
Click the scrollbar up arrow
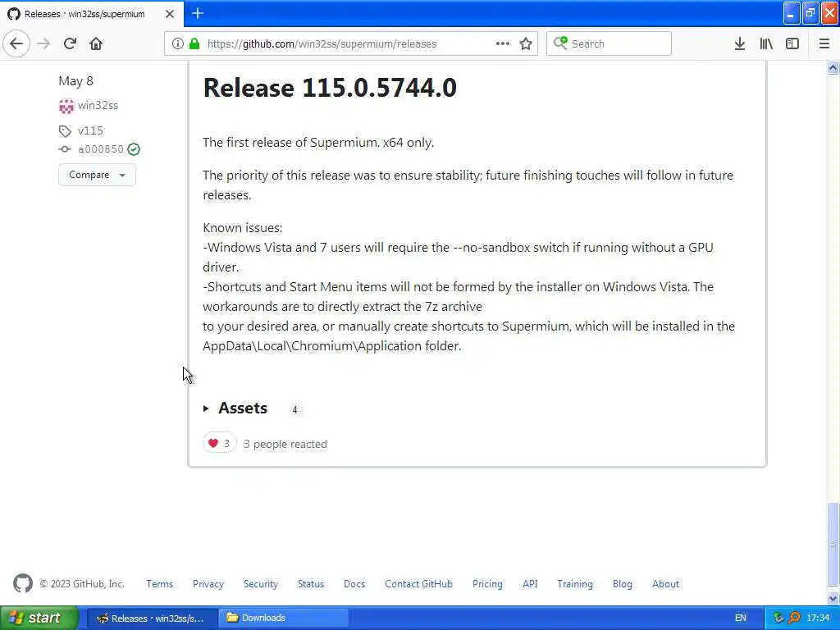[x=833, y=67]
